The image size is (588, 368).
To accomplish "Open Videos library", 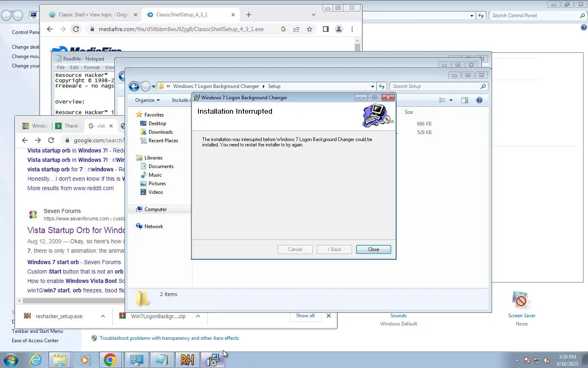I will (x=156, y=192).
